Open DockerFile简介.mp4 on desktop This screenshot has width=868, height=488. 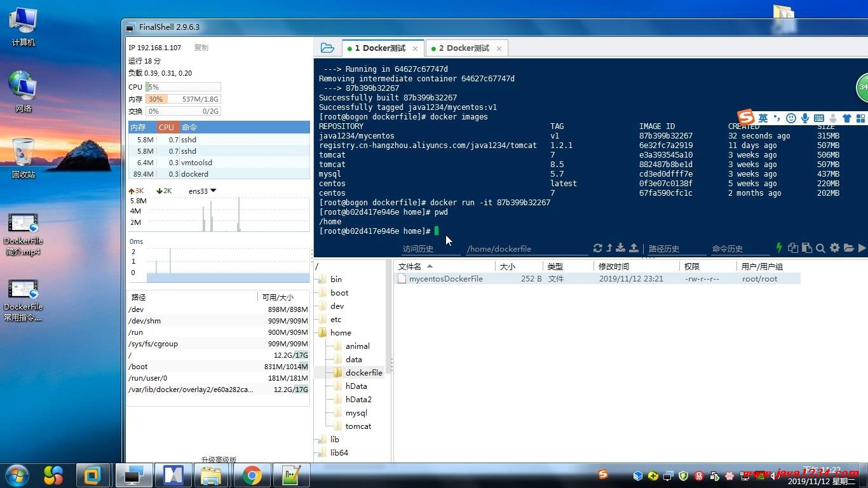tap(23, 234)
